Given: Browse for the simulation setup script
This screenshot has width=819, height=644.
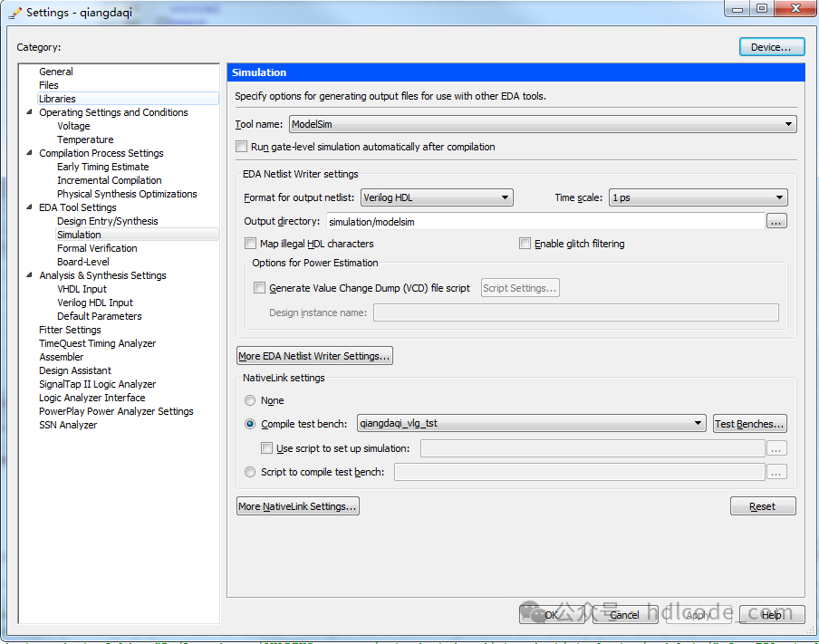Looking at the screenshot, I should click(x=776, y=448).
